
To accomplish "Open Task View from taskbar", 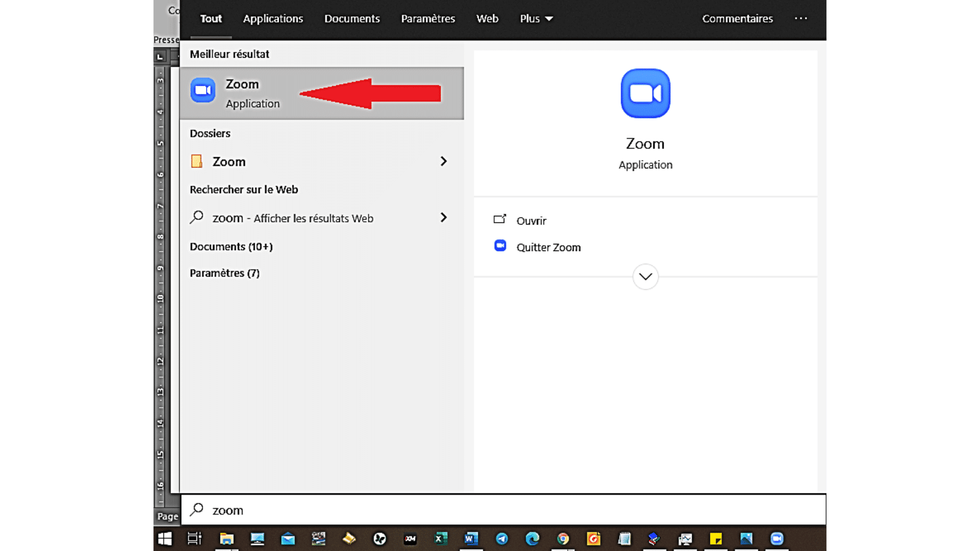I will point(194,538).
